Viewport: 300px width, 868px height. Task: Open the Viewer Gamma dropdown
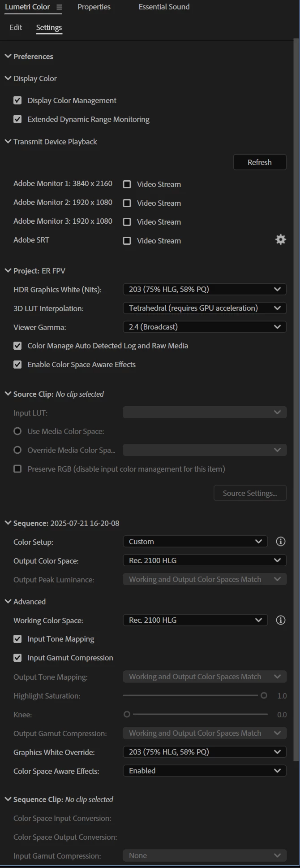pyautogui.click(x=205, y=327)
